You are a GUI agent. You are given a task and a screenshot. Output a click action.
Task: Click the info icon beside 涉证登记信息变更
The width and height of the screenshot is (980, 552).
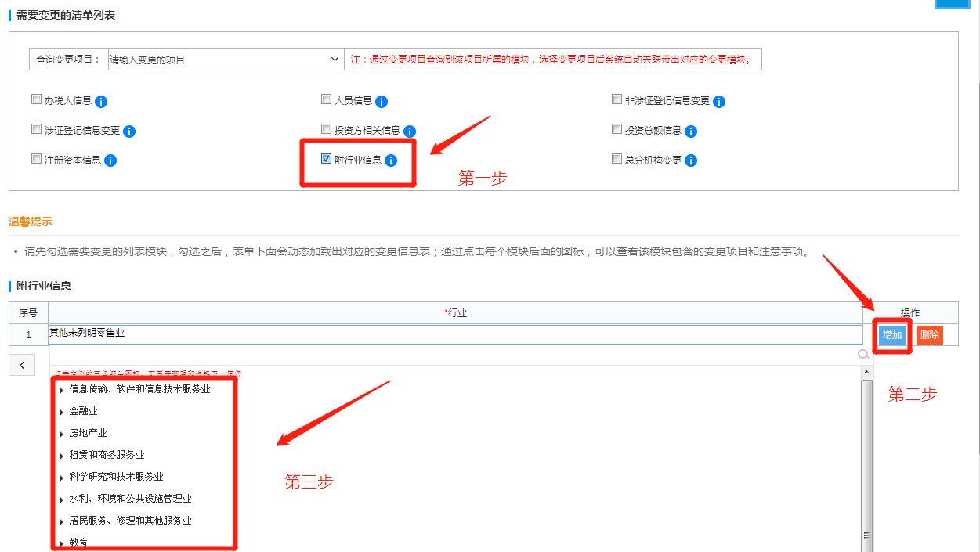click(x=129, y=132)
